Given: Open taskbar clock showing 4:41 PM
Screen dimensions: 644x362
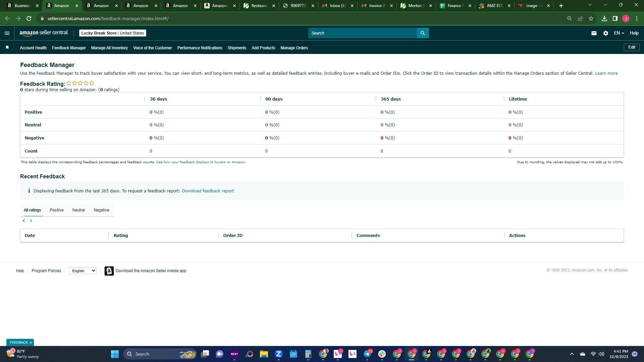Looking at the screenshot, I should click(x=619, y=354).
